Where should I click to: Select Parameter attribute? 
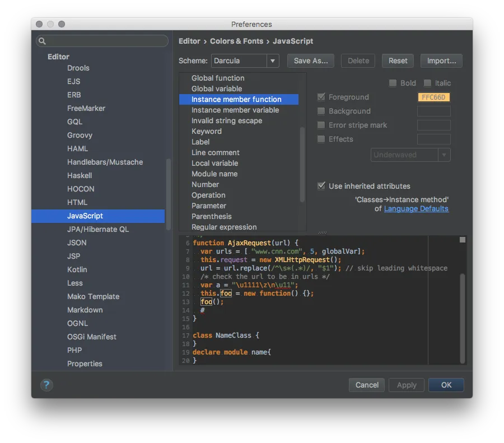click(209, 206)
